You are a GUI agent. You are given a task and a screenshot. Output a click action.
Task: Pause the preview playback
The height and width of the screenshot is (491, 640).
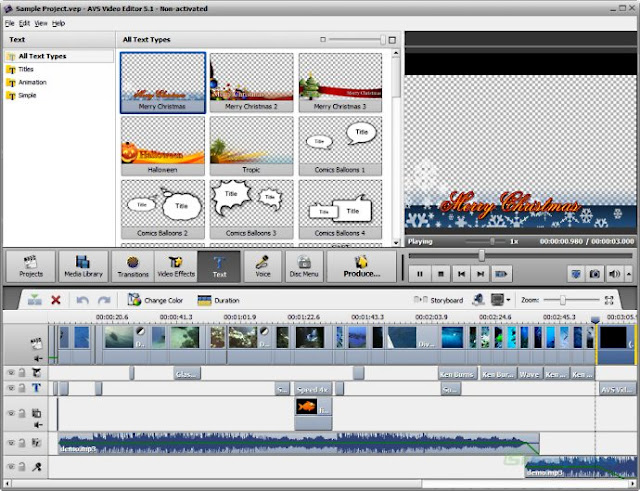click(x=420, y=274)
